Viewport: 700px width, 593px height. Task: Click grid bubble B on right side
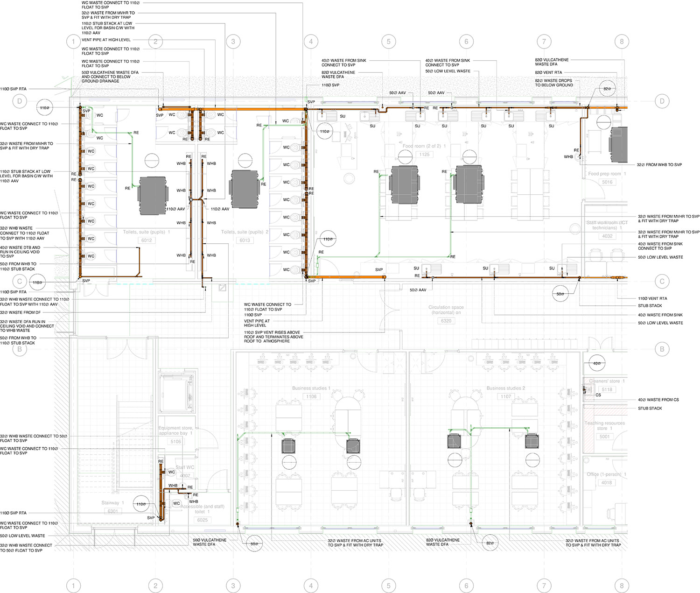tap(662, 349)
